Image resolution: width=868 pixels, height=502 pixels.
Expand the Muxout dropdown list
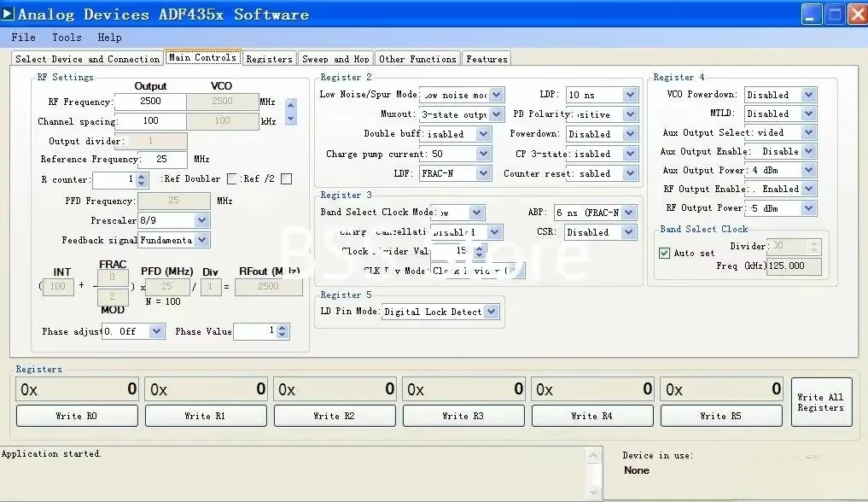(496, 114)
